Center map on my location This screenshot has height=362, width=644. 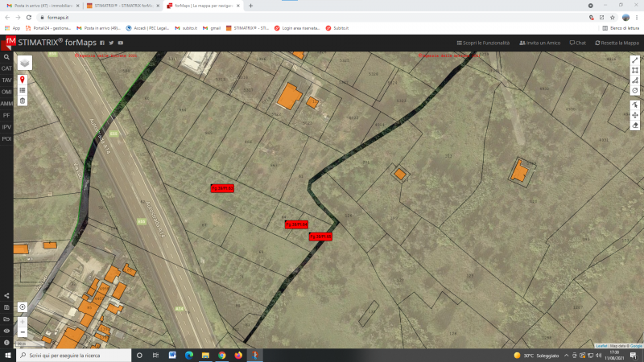point(23,307)
